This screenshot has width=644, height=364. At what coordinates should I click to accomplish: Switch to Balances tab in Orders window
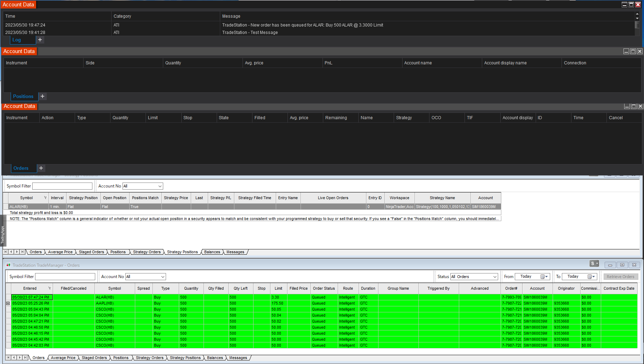tap(215, 358)
